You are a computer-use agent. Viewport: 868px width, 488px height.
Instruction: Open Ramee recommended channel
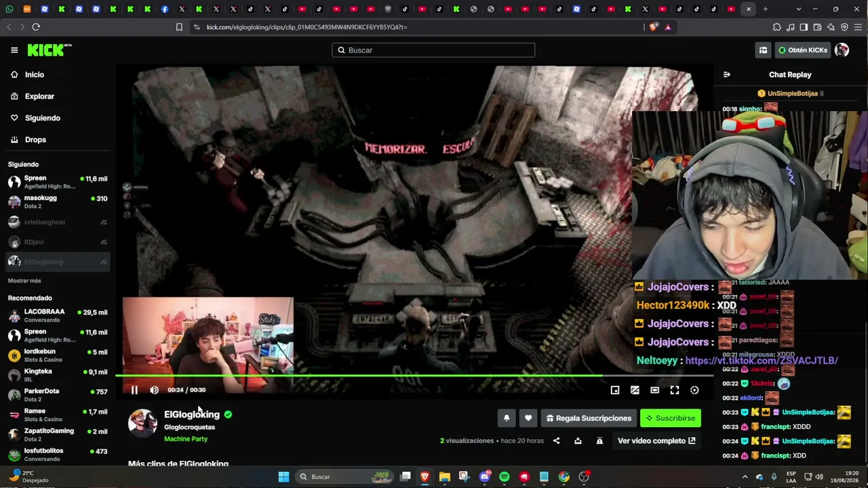[x=58, y=415]
